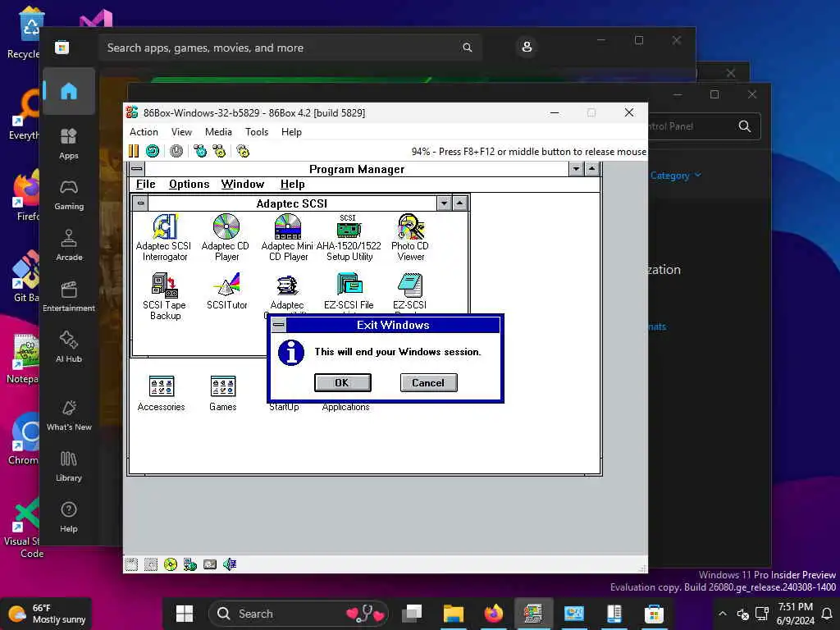
Task: Click the up-arrow button on Program Manager's title bar
Action: (x=591, y=169)
